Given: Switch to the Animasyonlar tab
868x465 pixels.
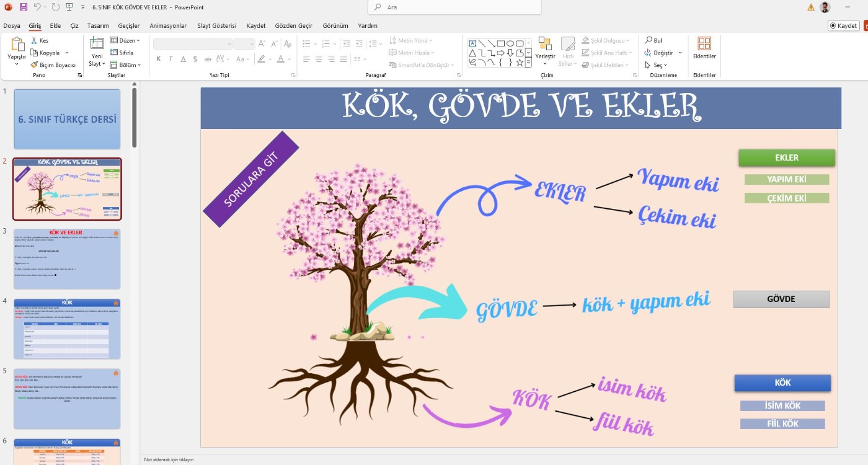Looking at the screenshot, I should coord(168,25).
